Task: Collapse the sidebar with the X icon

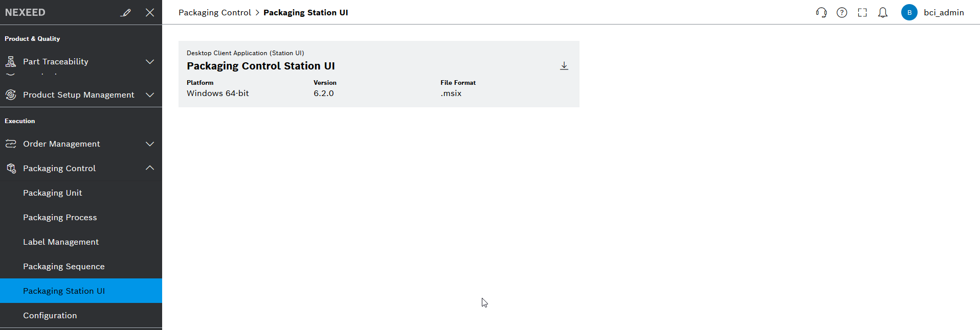Action: (x=150, y=12)
